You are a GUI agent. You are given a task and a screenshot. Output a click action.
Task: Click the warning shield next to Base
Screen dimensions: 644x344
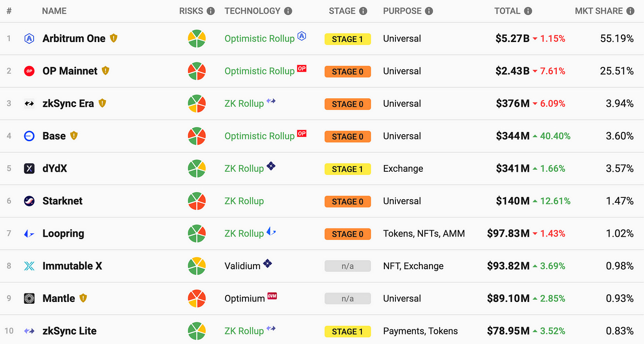(x=74, y=135)
